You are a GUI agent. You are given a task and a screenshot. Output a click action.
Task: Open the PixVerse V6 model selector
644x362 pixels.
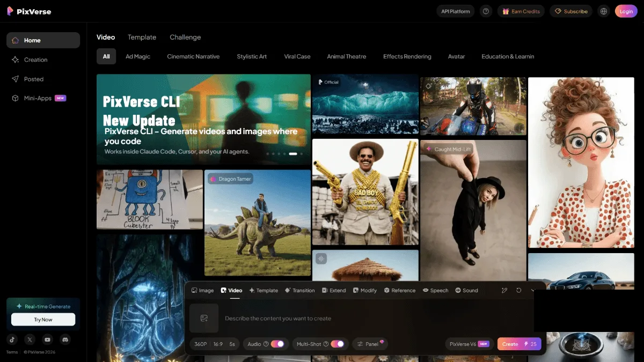click(x=470, y=344)
